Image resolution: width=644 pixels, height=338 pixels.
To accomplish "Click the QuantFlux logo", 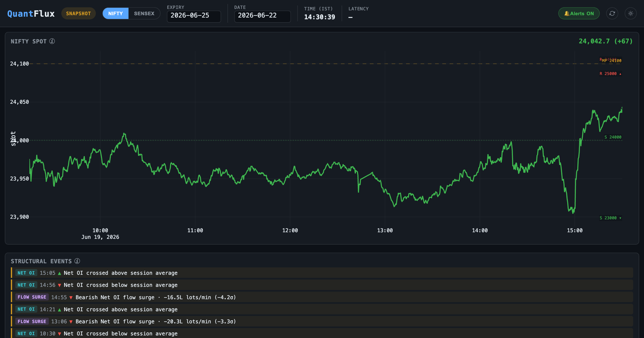I will [31, 14].
